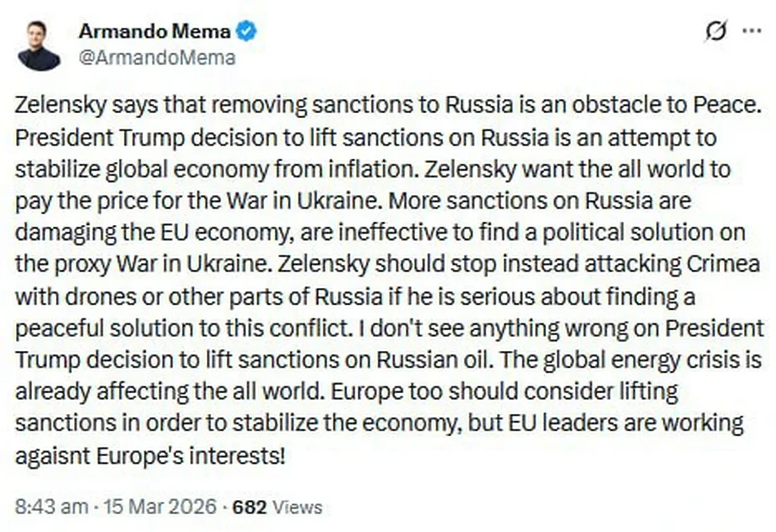Open Armando Mema's profile picture
The height and width of the screenshot is (532, 776).
point(39,45)
